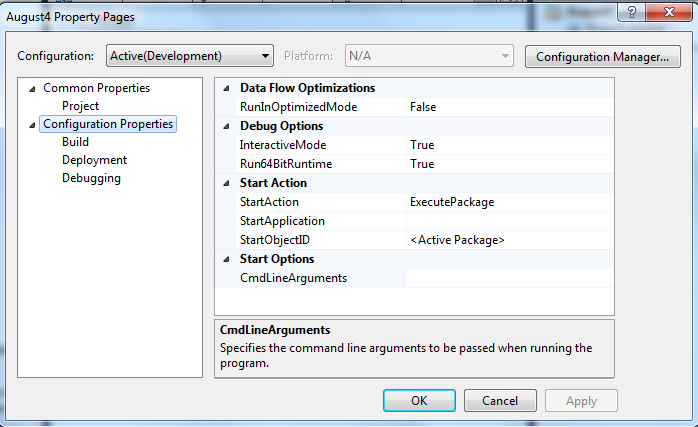
Task: Close the August4 Property Pages dialog
Action: click(665, 13)
